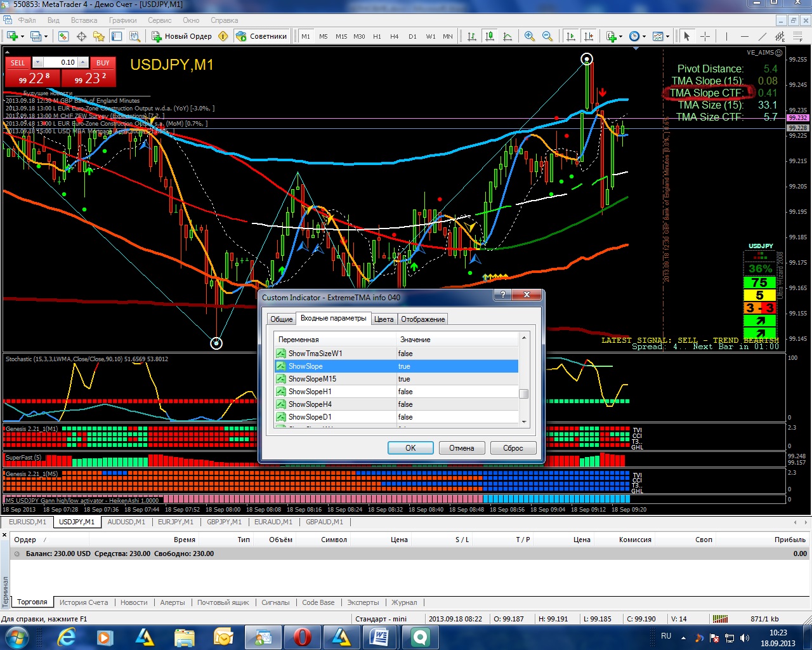Zoom out of the chart
This screenshot has height=650, width=812.
click(547, 36)
